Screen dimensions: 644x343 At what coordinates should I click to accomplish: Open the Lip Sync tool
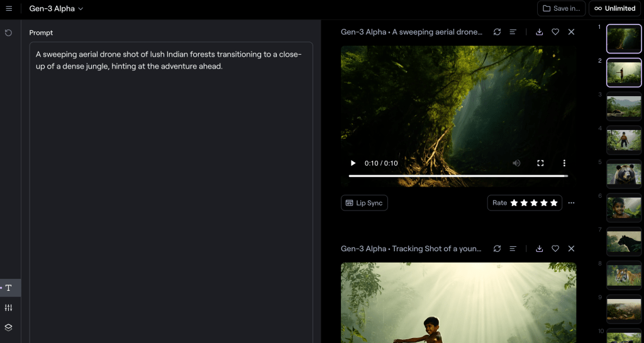[364, 203]
